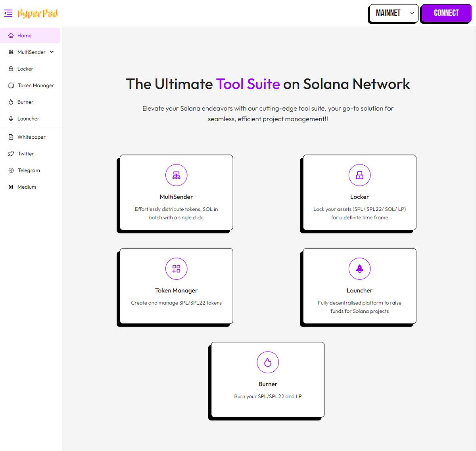Image resolution: width=476 pixels, height=451 pixels.
Task: Open Locker page from sidebar
Action: click(30, 69)
